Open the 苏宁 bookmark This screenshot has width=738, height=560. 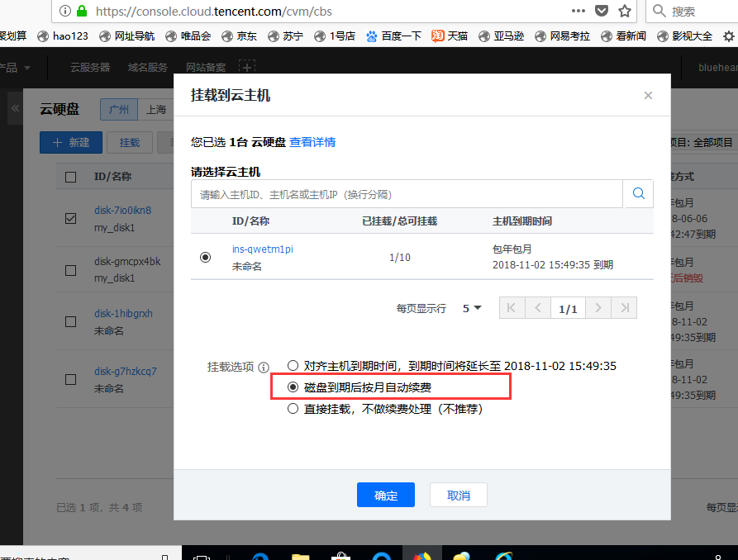[285, 36]
